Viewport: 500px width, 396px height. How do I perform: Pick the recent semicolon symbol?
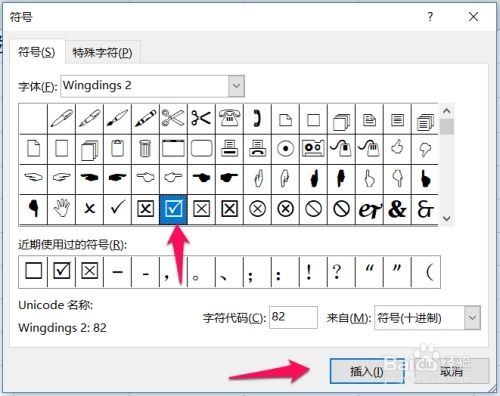click(257, 271)
